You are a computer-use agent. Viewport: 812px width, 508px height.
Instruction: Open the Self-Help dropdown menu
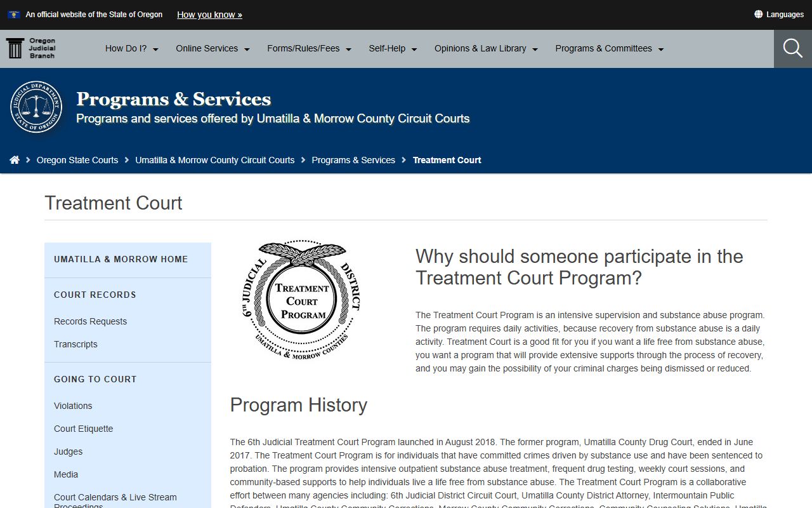pyautogui.click(x=393, y=48)
